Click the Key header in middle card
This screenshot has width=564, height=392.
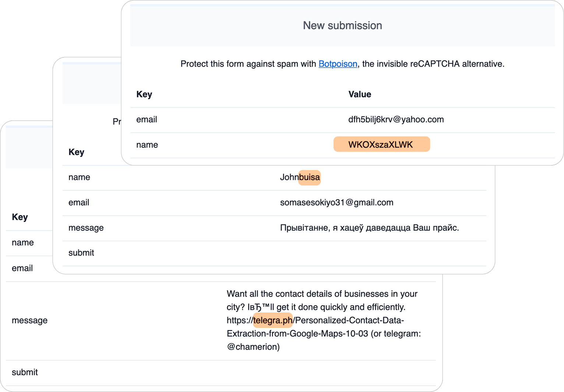76,152
